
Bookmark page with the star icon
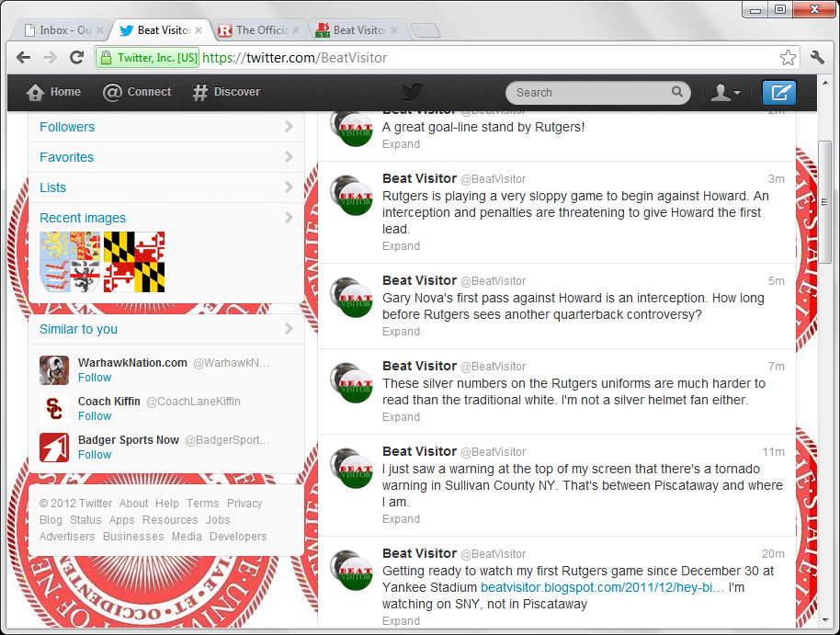pyautogui.click(x=788, y=57)
